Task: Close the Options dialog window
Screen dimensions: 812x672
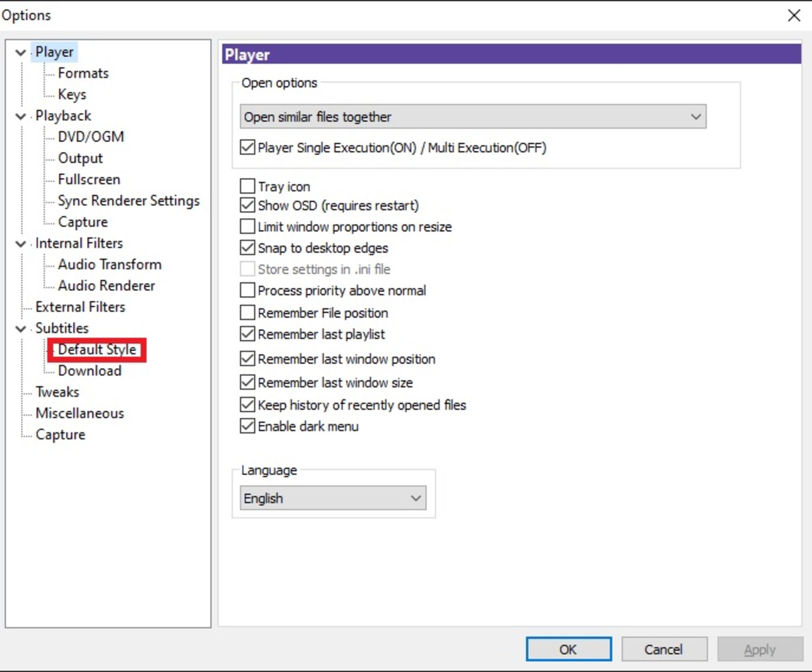Action: 794,16
